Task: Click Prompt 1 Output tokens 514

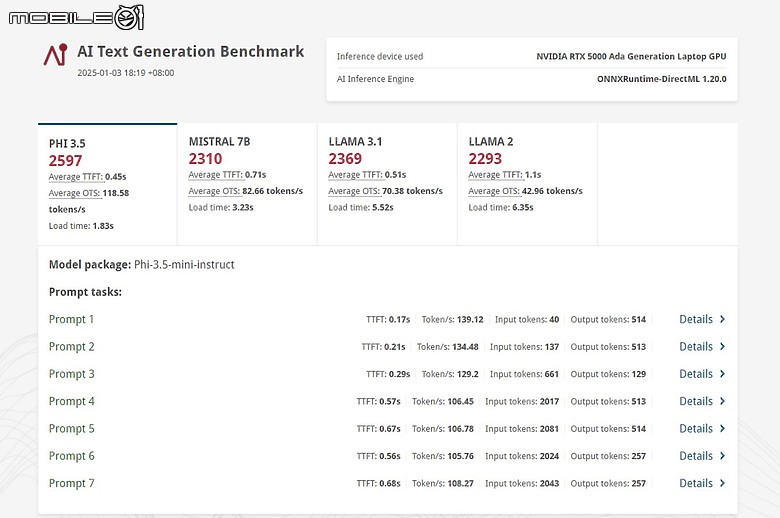Action: 608,319
